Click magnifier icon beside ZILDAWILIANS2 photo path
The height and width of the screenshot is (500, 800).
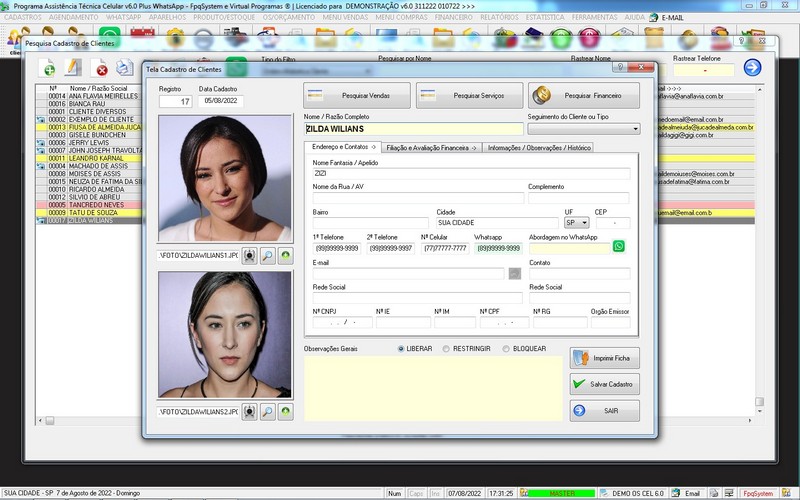(267, 412)
